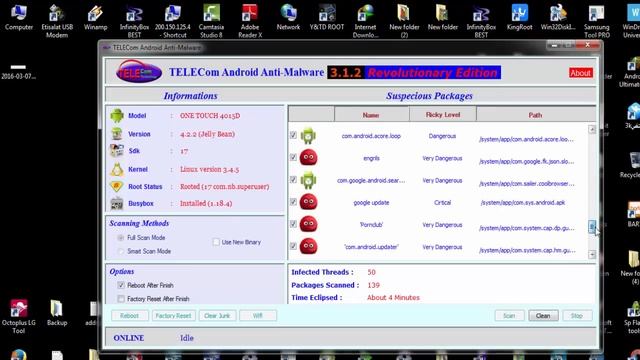Sort packages by Path column header
Image resolution: width=640 pixels, height=360 pixels.
[536, 115]
